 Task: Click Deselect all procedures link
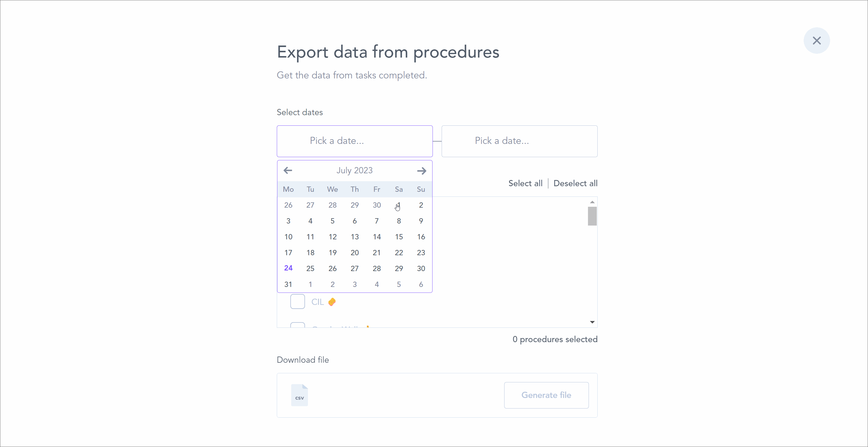click(575, 183)
